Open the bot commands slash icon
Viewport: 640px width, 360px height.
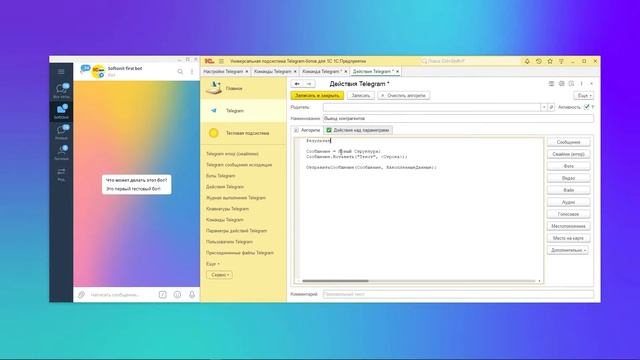tap(162, 294)
